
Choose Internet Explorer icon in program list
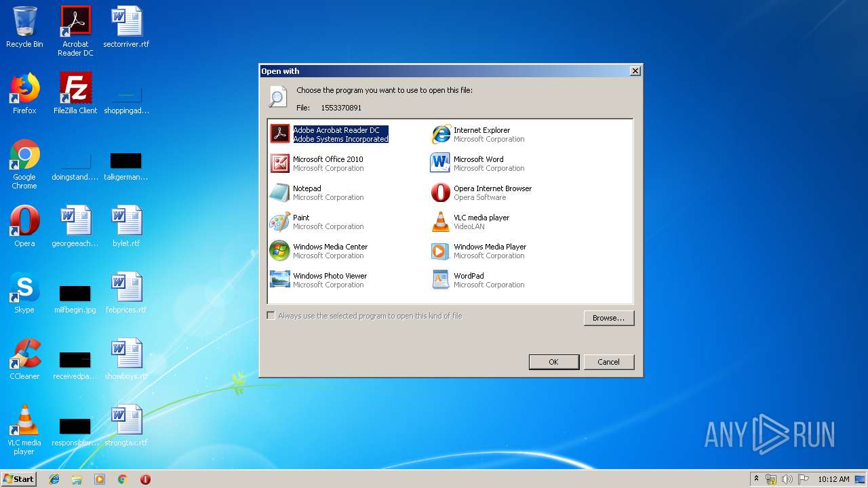[x=441, y=134]
